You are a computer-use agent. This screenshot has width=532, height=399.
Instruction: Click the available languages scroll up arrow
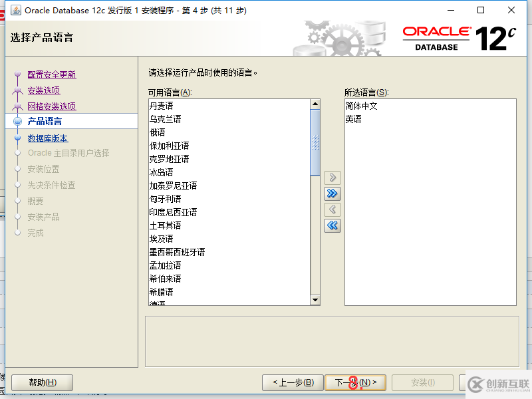coord(315,104)
